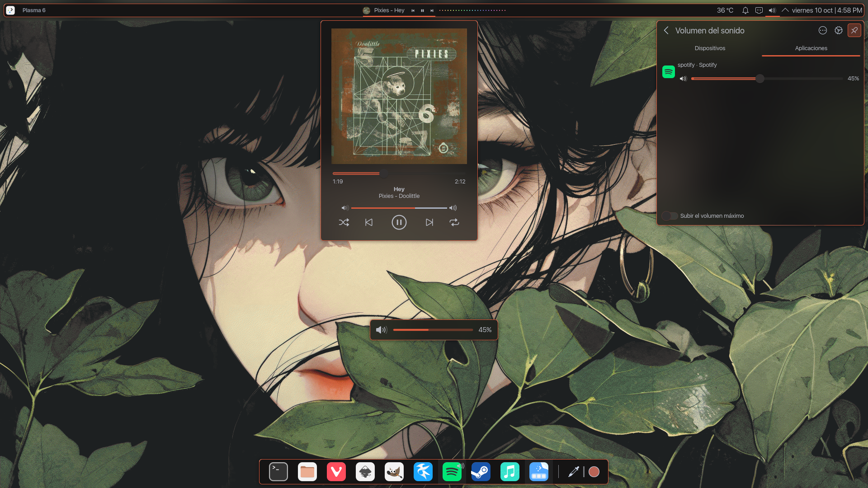Toggle shuffle in the media player

(x=344, y=222)
